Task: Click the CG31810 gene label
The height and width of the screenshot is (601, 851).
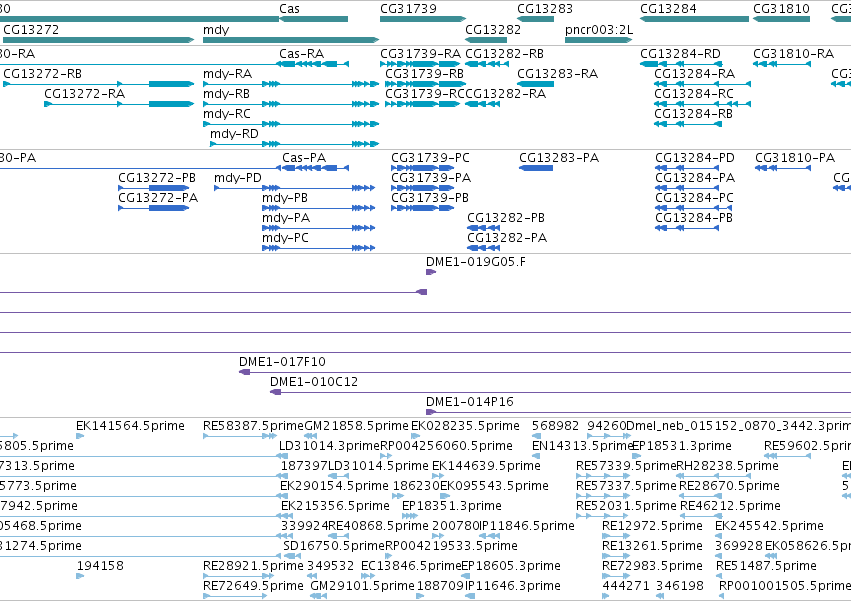Action: (781, 9)
